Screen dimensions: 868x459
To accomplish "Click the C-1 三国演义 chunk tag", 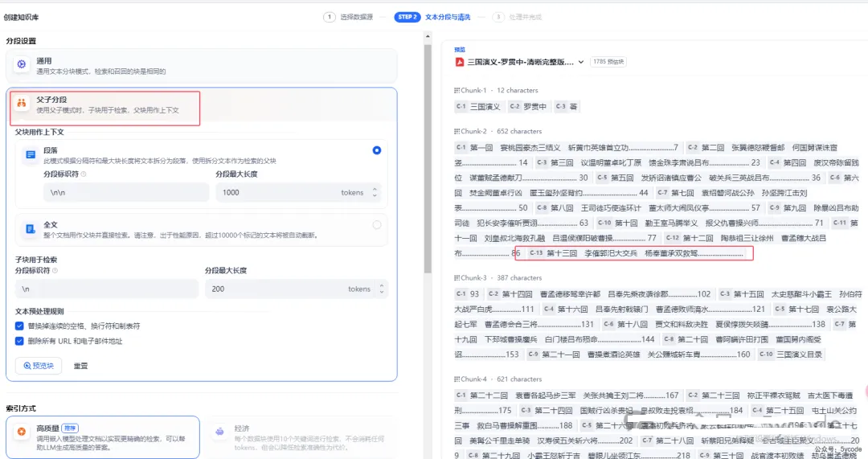I will click(479, 106).
